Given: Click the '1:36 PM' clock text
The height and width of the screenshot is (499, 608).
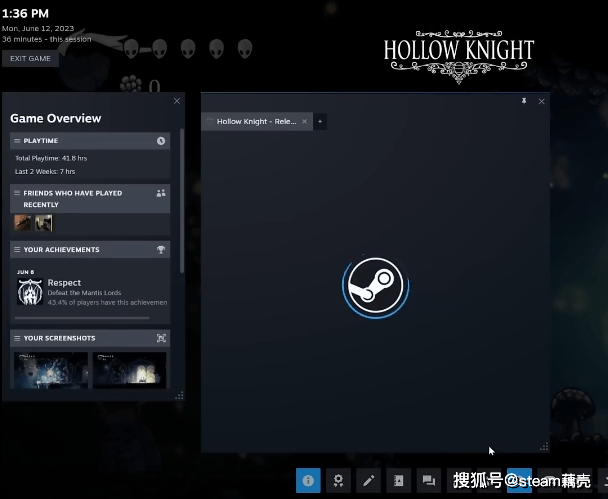Looking at the screenshot, I should point(25,14).
